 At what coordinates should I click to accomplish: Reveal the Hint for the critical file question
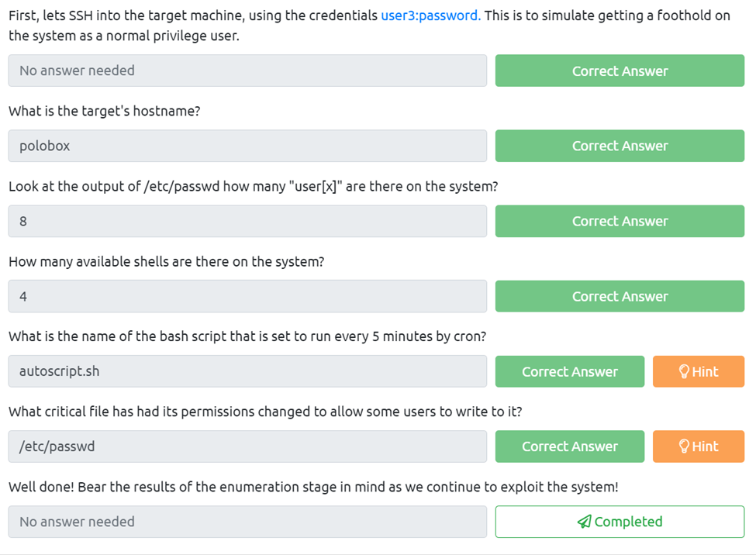click(x=699, y=446)
